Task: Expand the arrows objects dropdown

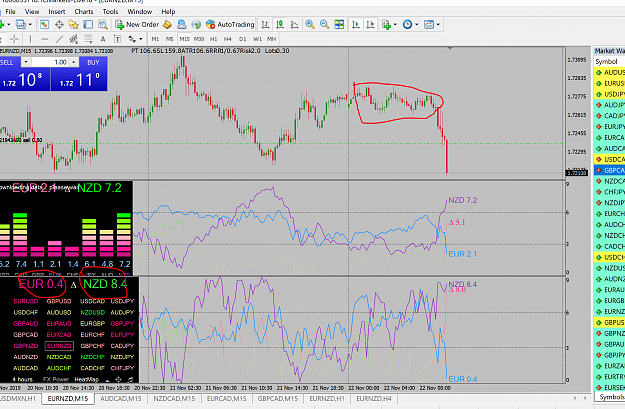Action: [x=141, y=39]
